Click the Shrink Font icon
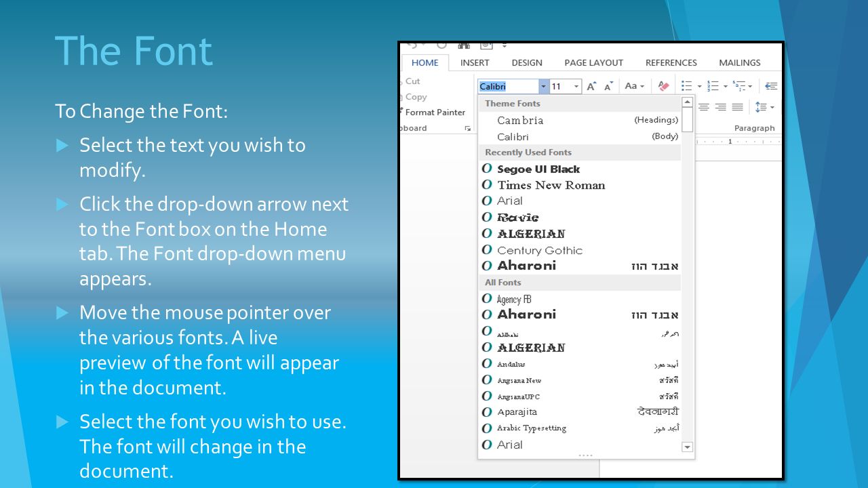 [x=608, y=86]
